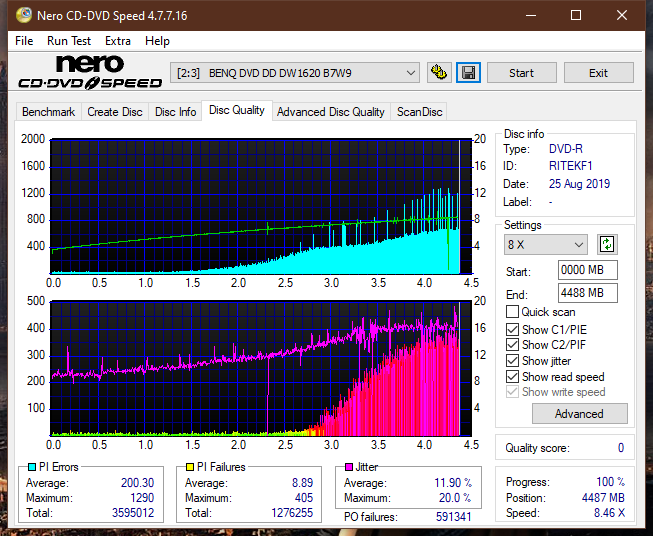Viewport: 653px width, 536px height.
Task: Open the File menu
Action: pyautogui.click(x=24, y=41)
